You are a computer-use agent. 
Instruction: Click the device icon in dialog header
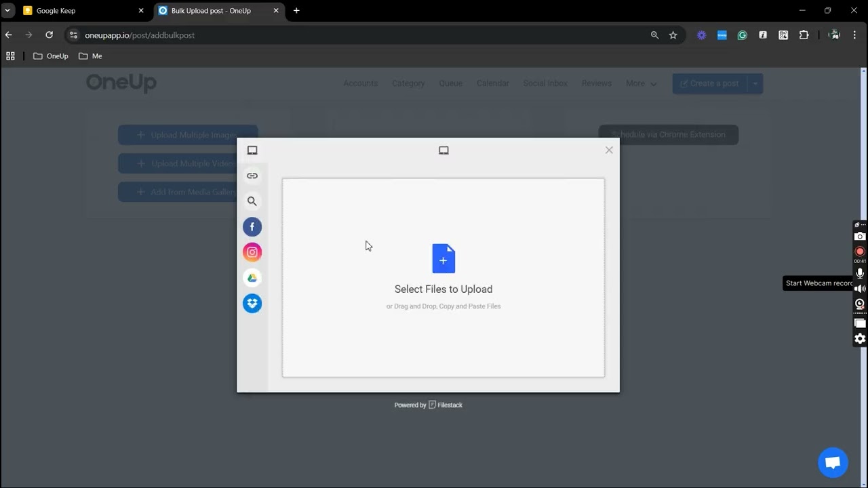(443, 150)
